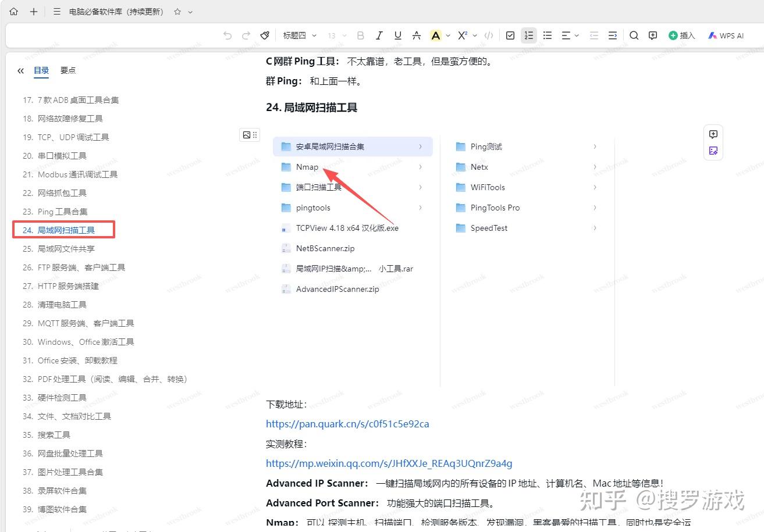Open WPS AI assistant
The width and height of the screenshot is (764, 532).
point(726,35)
